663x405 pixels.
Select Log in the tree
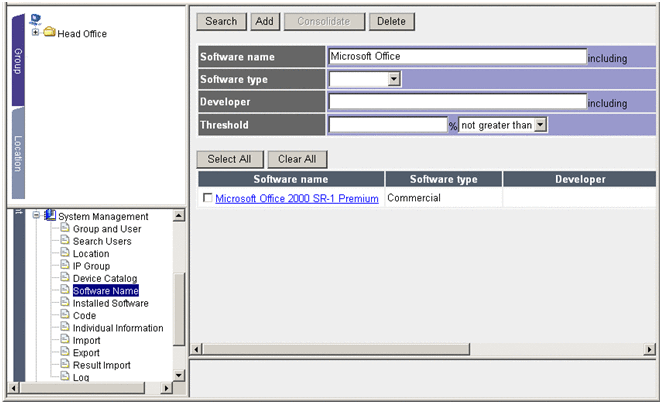[81, 377]
